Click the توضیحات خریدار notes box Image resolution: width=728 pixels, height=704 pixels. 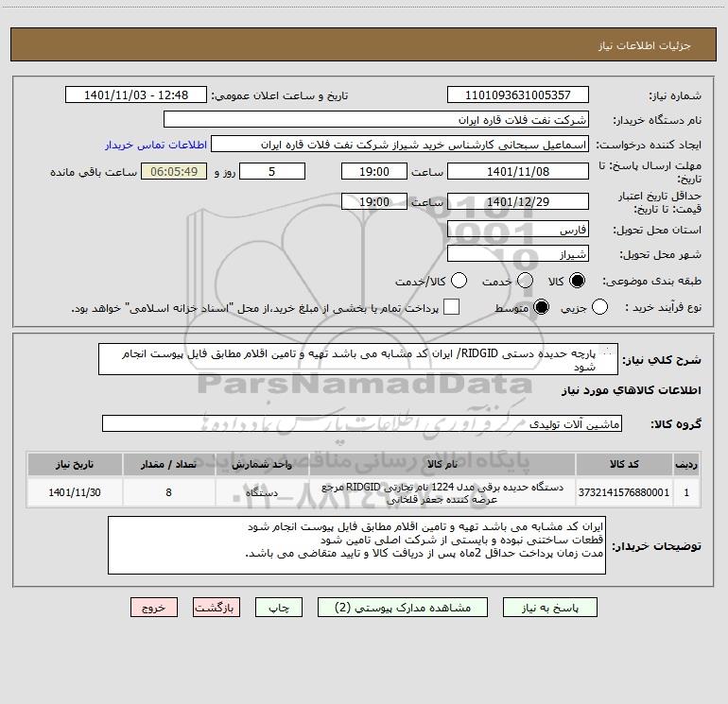356,545
